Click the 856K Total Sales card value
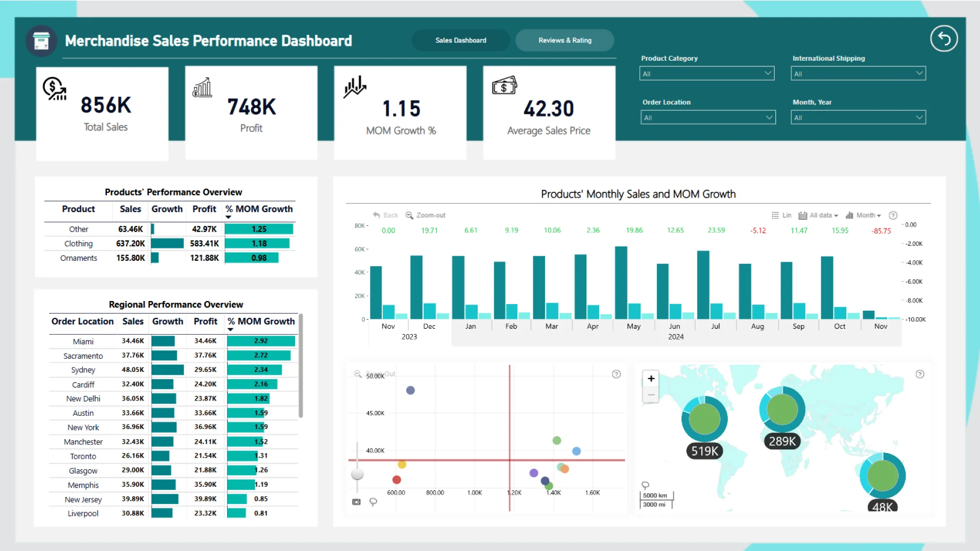The width and height of the screenshot is (980, 551). tap(106, 106)
